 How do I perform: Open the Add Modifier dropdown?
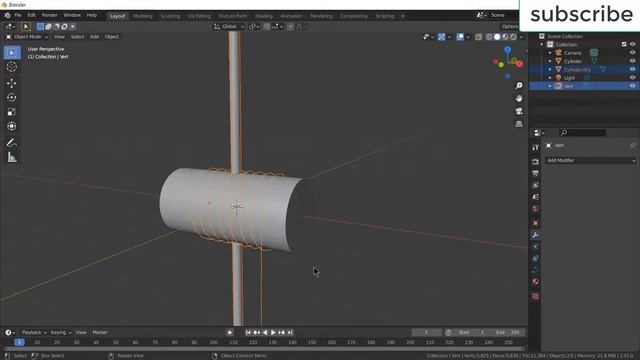591,160
